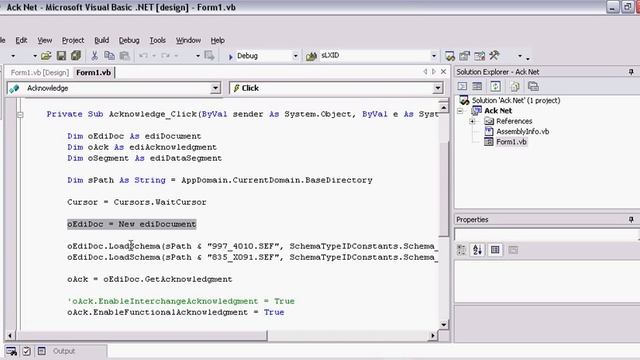This screenshot has width=640, height=360.
Task: Open the toolbar options dropdown arrow
Action: coord(527,58)
